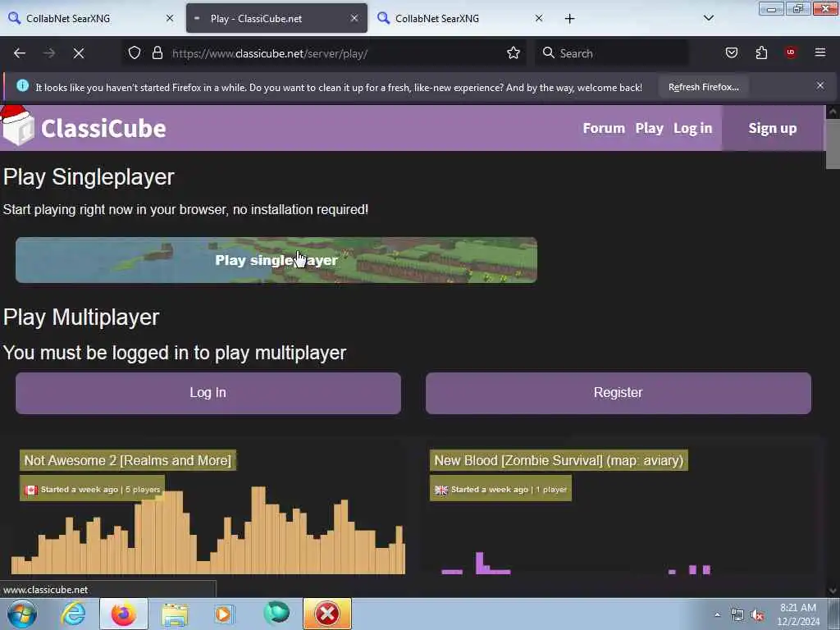The width and height of the screenshot is (840, 630).
Task: Open a new tab with plus button
Action: [569, 19]
